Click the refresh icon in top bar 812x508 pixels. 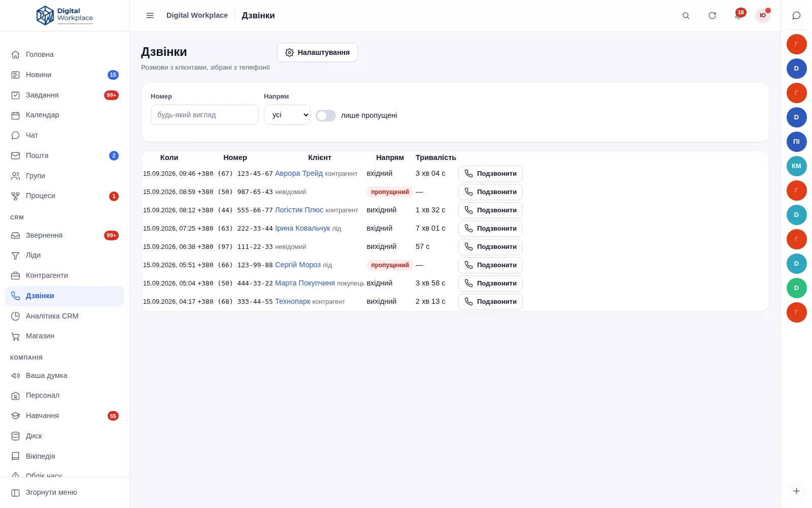712,16
